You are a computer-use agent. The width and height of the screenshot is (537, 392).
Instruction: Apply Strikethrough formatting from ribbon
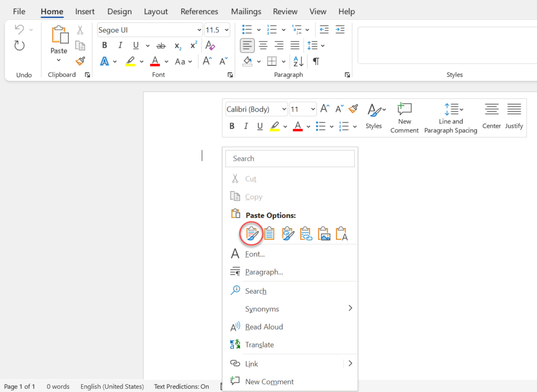coord(161,46)
